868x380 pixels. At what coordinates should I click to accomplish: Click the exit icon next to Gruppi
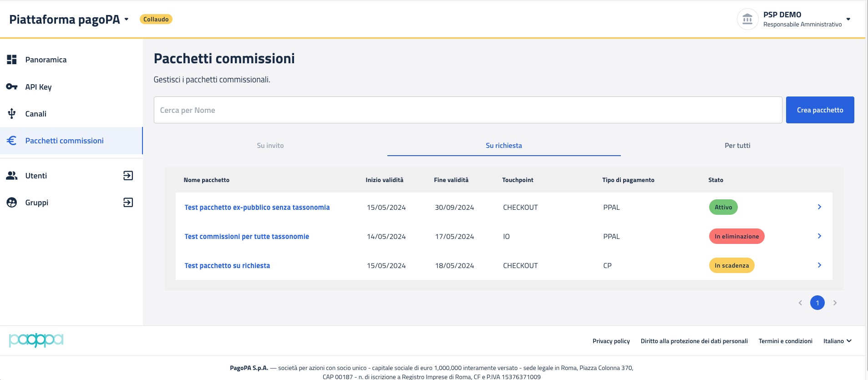pos(128,203)
